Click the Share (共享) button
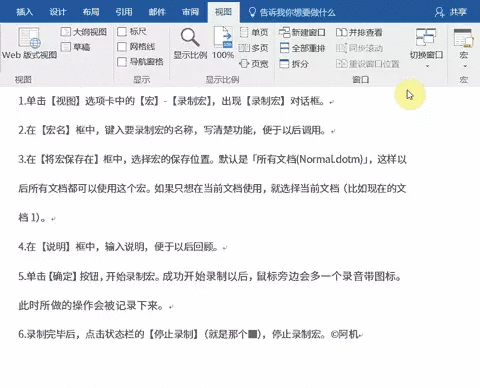 (x=451, y=12)
